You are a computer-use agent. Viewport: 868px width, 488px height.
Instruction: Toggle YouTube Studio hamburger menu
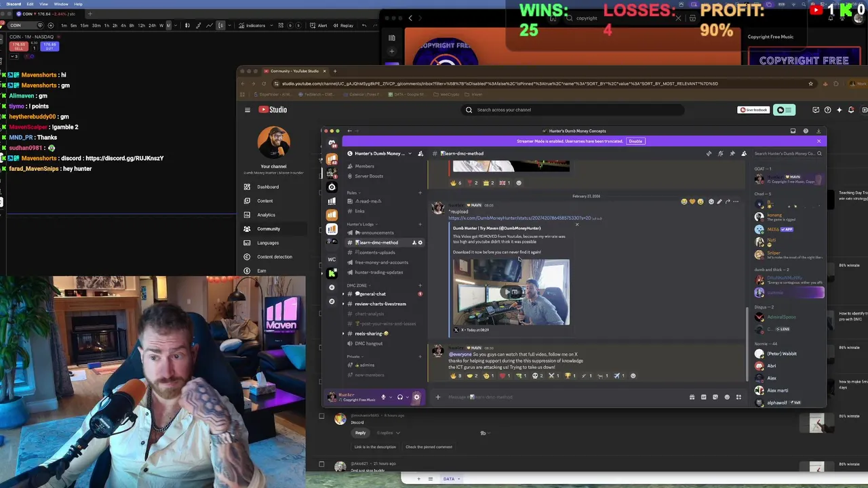(x=248, y=110)
